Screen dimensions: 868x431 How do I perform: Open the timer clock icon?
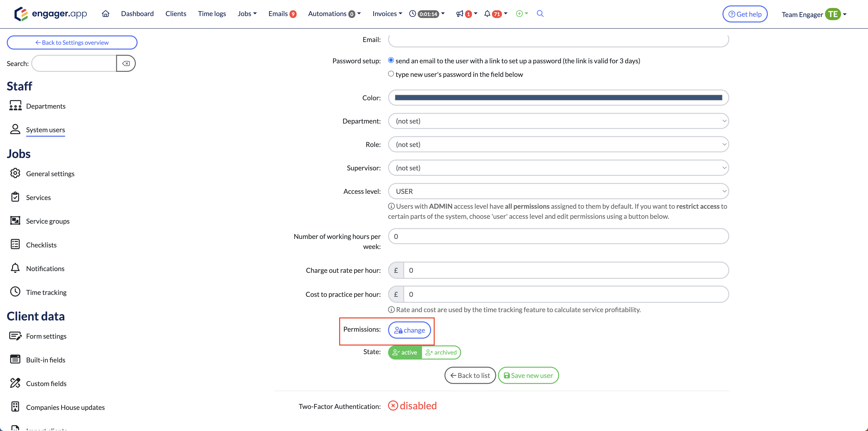click(412, 14)
